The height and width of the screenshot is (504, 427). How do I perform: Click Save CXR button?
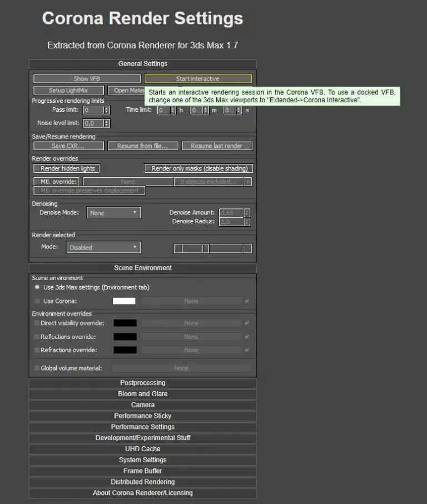[68, 146]
